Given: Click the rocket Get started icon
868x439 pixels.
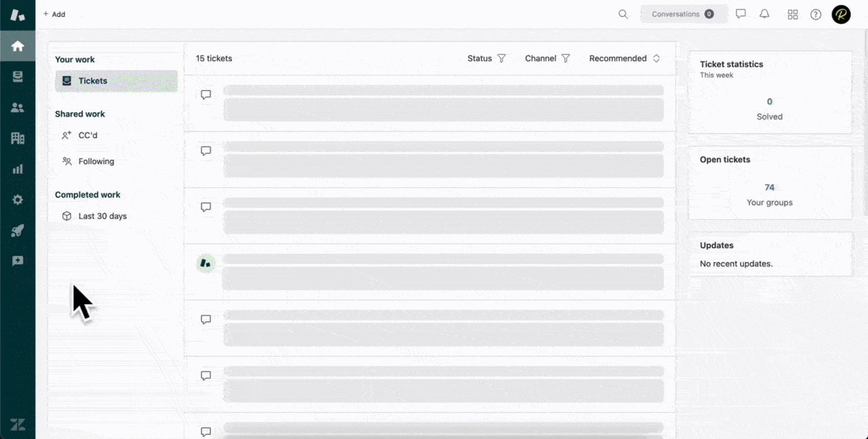Looking at the screenshot, I should (18, 231).
